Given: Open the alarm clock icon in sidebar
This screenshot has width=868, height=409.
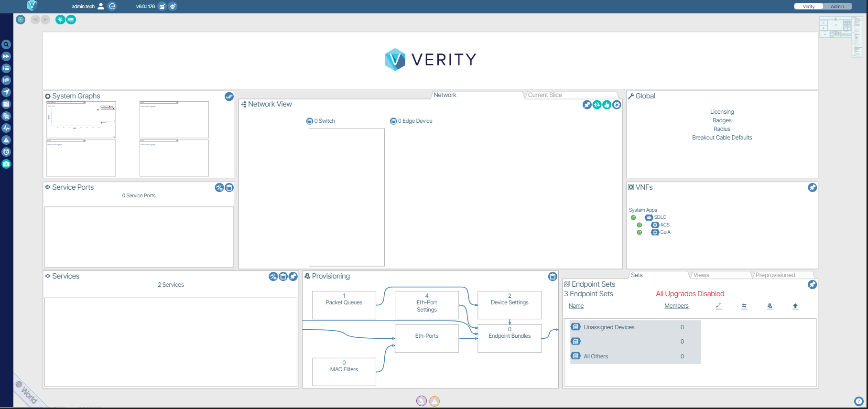Looking at the screenshot, I should point(6,152).
